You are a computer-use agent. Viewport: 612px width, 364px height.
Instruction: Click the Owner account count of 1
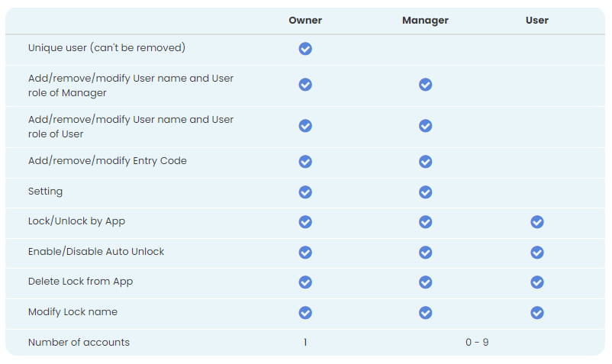(305, 342)
